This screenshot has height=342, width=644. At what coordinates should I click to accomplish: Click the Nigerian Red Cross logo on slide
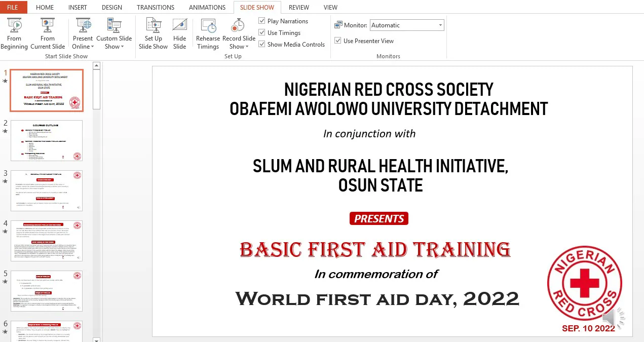(585, 284)
